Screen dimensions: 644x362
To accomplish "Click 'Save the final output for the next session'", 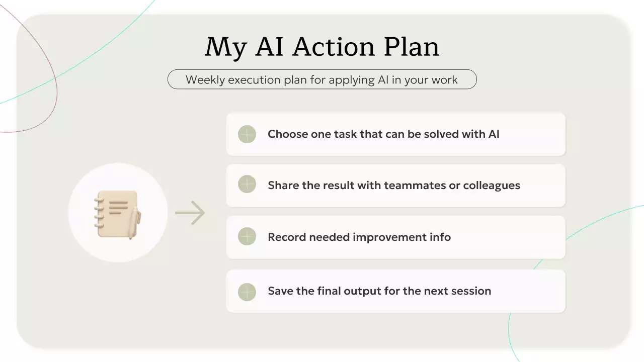I will click(x=379, y=291).
